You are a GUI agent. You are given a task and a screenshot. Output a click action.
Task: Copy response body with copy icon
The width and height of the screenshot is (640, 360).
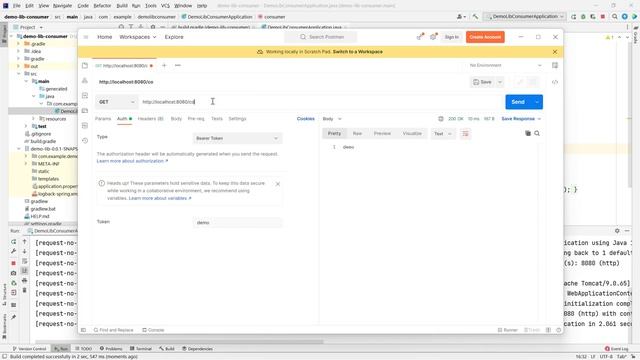(x=528, y=133)
